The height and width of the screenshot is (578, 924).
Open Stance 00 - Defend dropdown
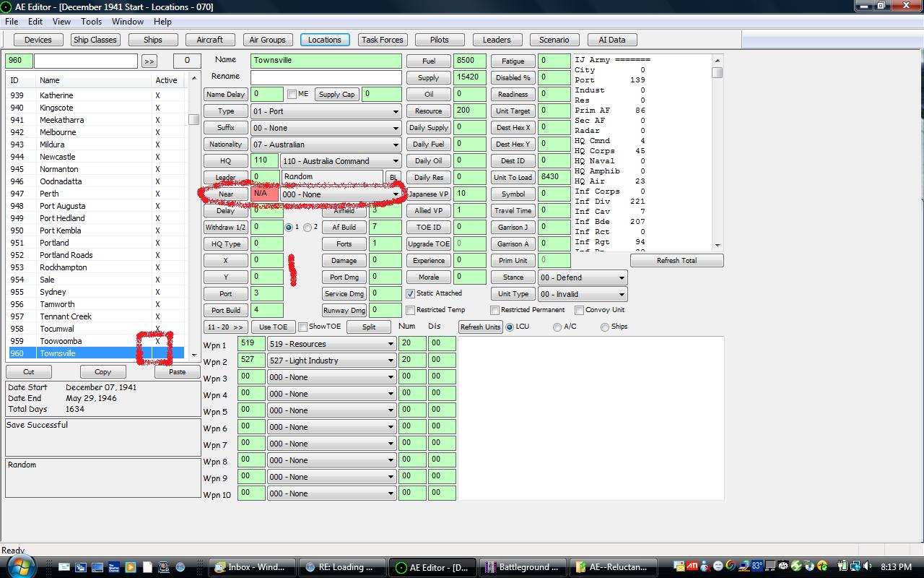(583, 277)
